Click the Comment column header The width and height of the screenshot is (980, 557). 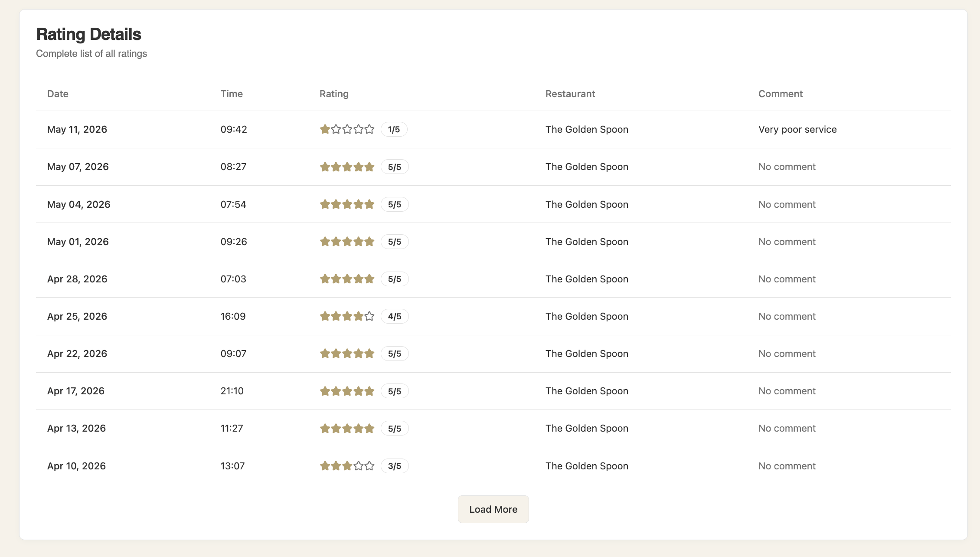click(x=781, y=94)
